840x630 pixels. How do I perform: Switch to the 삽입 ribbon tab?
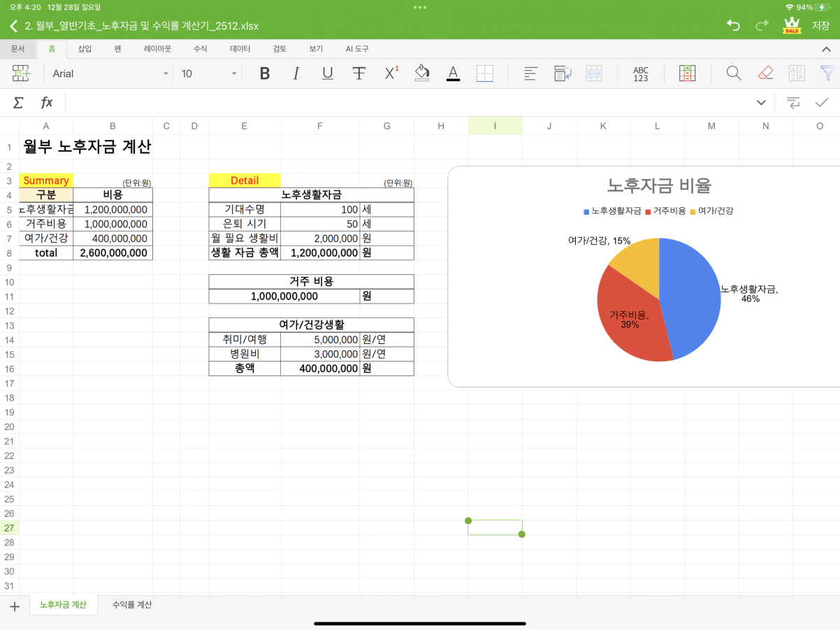tap(85, 49)
